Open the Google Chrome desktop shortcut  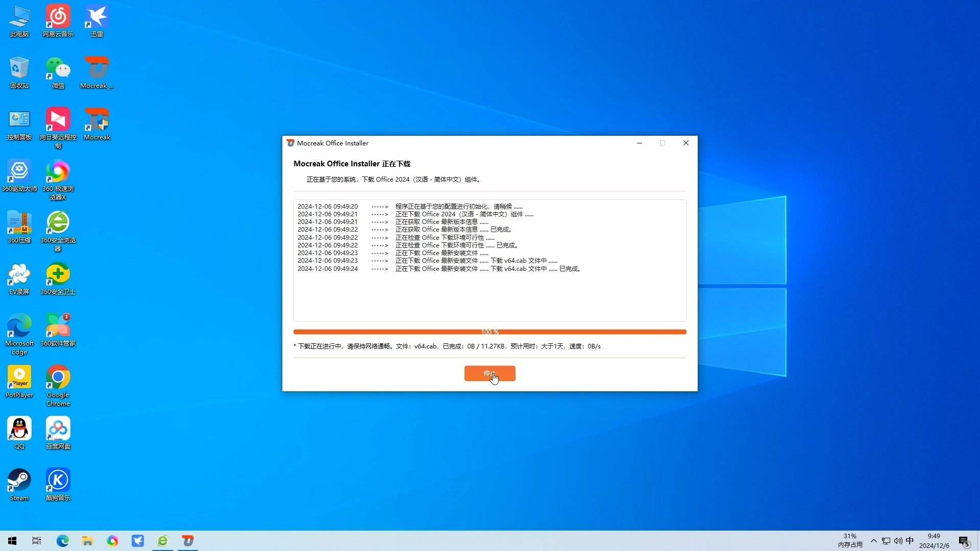pyautogui.click(x=58, y=386)
